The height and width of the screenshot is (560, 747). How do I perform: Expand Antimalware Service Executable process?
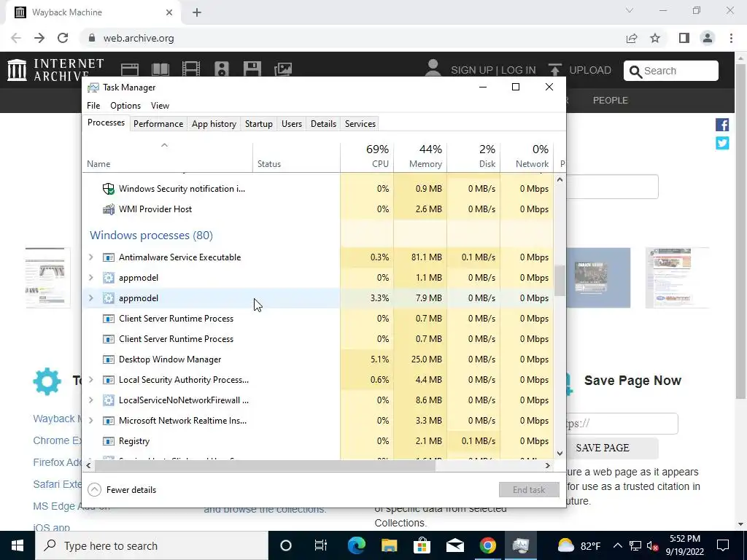(x=91, y=257)
